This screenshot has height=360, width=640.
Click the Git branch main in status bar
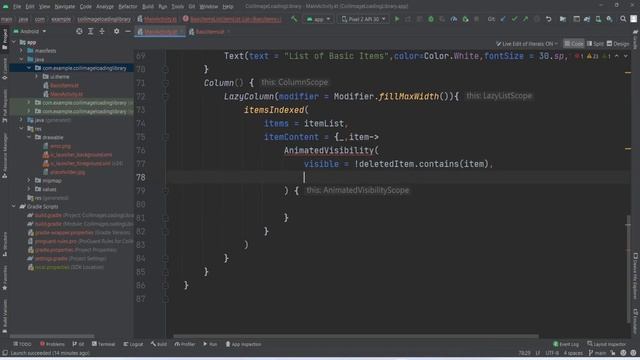click(x=597, y=353)
